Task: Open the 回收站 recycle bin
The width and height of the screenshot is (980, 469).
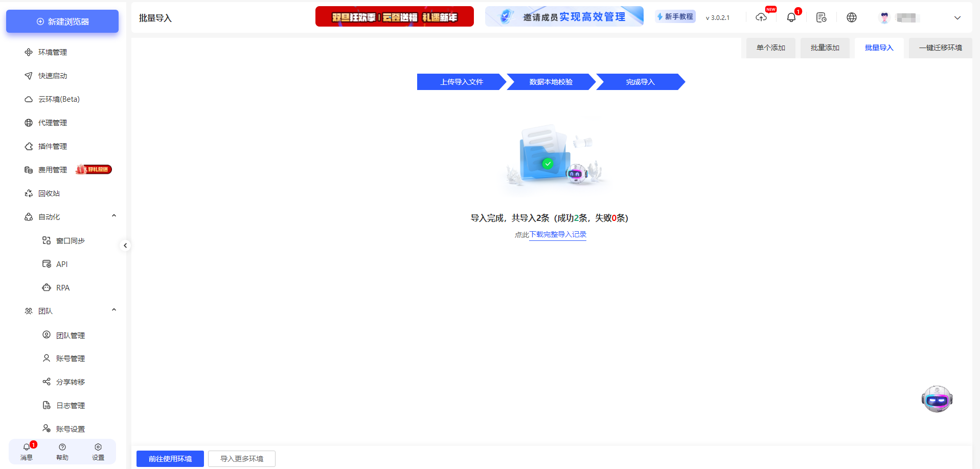Action: 50,193
